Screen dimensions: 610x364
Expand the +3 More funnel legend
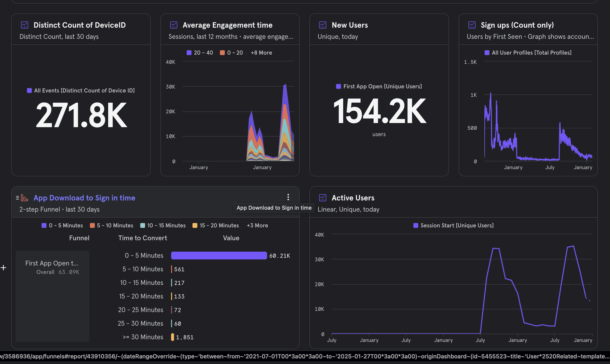pos(257,225)
